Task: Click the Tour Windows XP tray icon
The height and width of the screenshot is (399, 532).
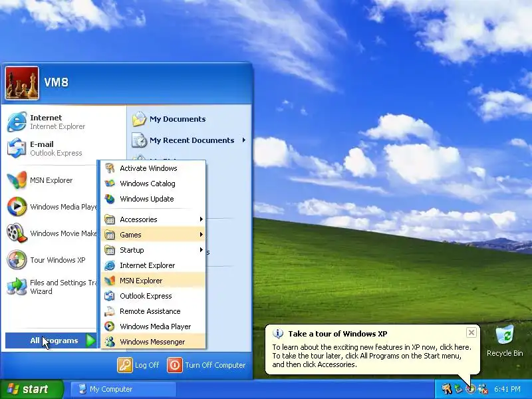Action: pos(470,389)
